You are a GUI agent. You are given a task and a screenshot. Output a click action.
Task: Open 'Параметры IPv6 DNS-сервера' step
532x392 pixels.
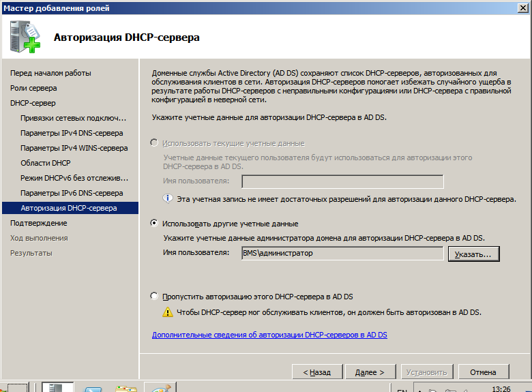[x=72, y=193]
